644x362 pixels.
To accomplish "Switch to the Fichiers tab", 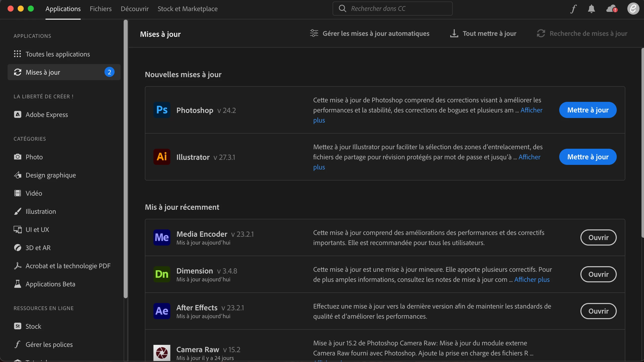I will (x=101, y=9).
